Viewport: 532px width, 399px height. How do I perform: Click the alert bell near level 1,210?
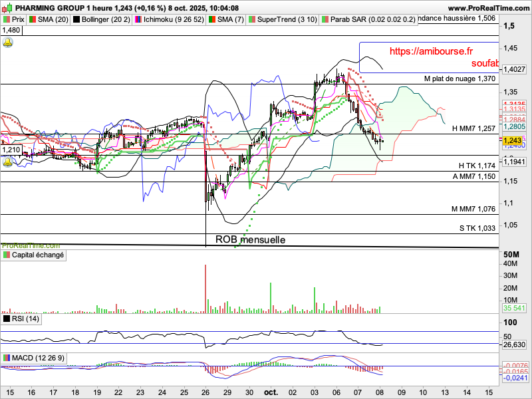7,162
